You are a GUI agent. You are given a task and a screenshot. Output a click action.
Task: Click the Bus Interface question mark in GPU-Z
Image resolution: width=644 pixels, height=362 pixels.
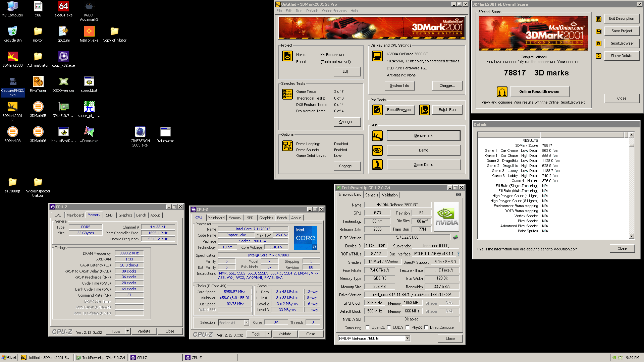tap(458, 254)
